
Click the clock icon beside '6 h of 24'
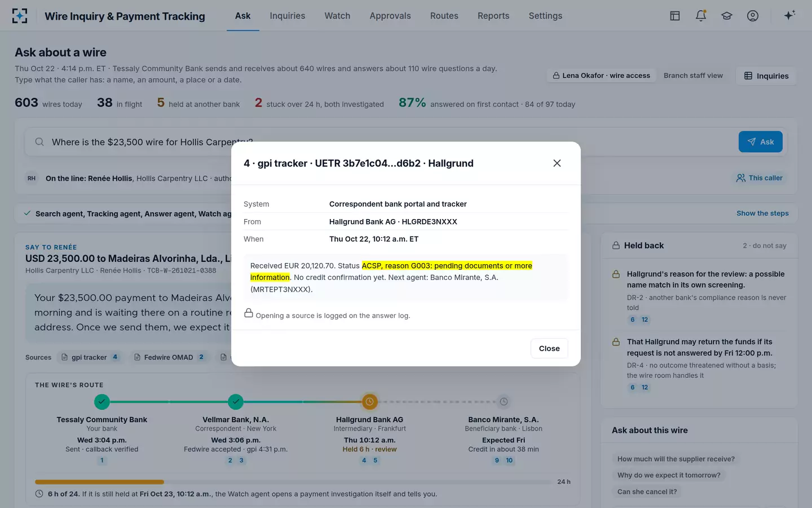point(39,494)
